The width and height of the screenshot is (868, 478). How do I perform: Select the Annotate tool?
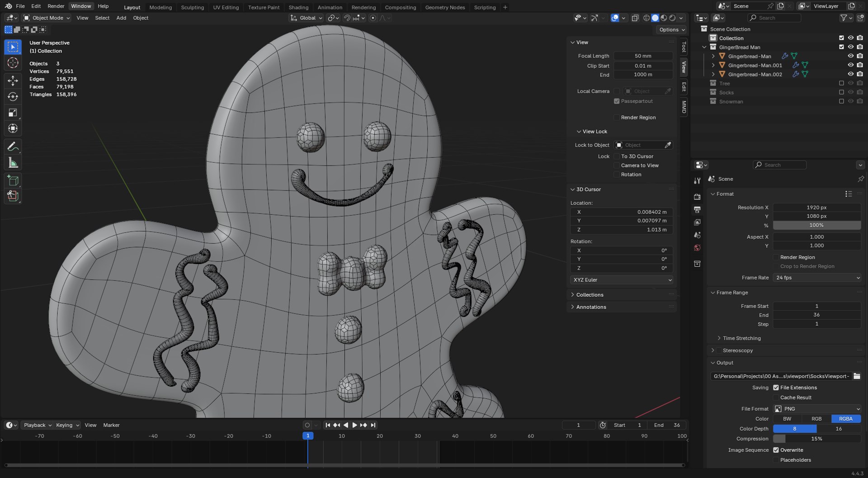13,147
